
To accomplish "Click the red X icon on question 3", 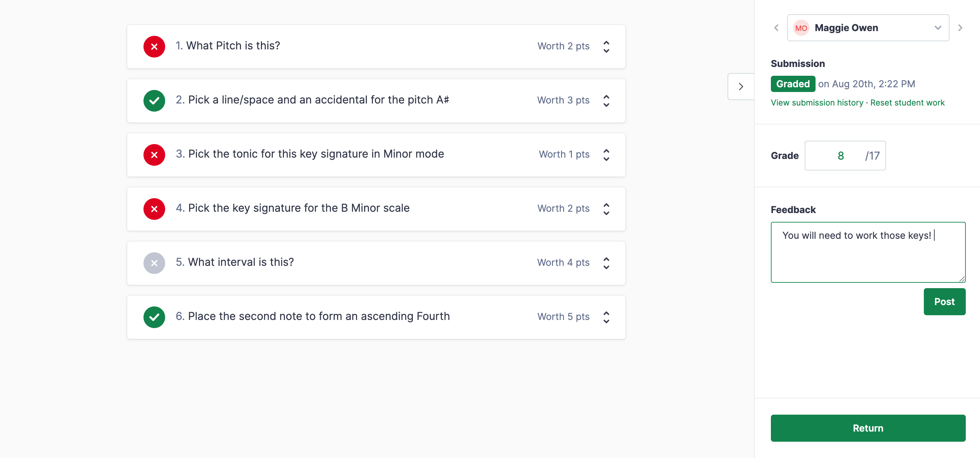I will coord(154,155).
